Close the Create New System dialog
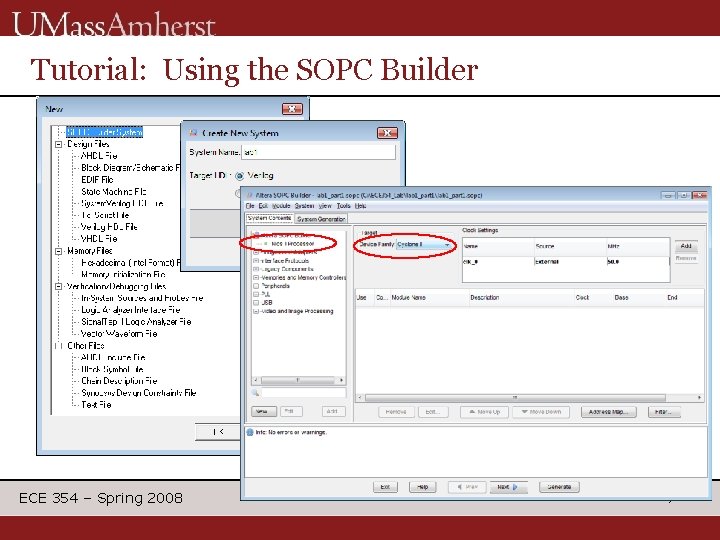 387,133
